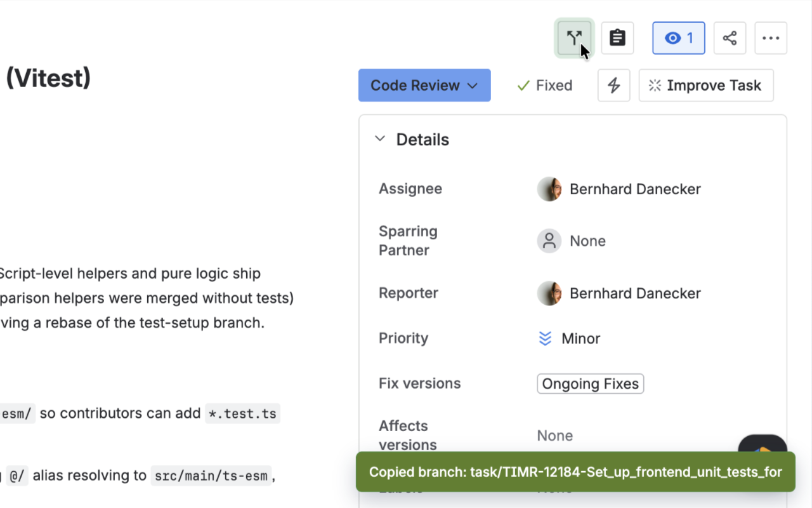Viewport: 812px width, 508px height.
Task: Open the share icon
Action: (730, 38)
